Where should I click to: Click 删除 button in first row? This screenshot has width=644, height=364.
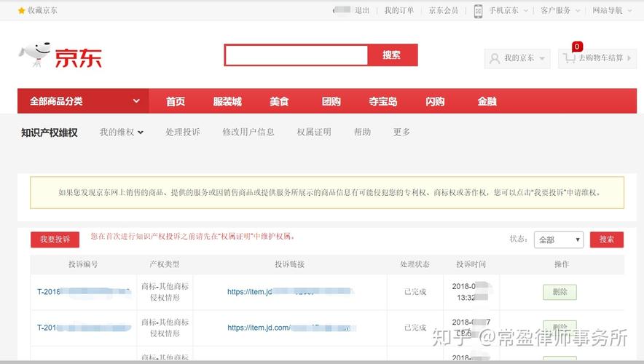(559, 292)
